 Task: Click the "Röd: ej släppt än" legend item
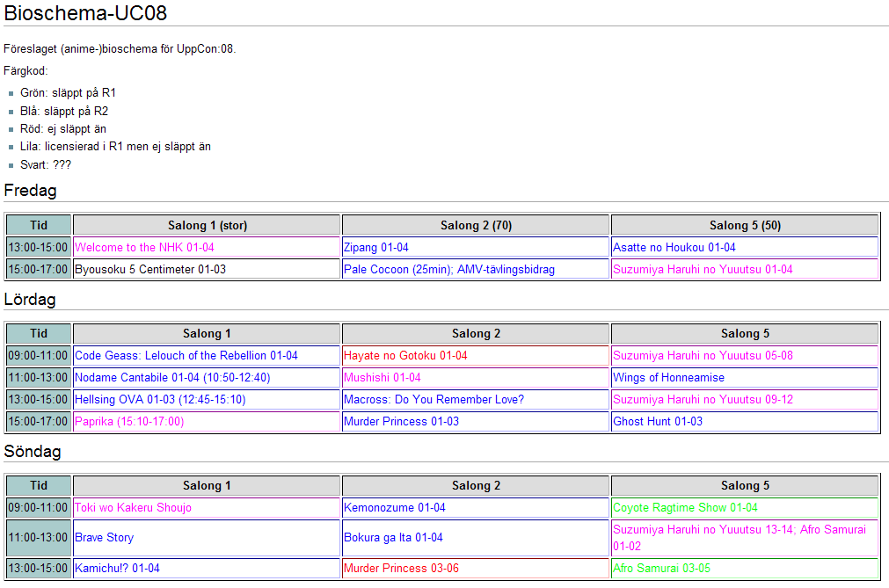[63, 128]
